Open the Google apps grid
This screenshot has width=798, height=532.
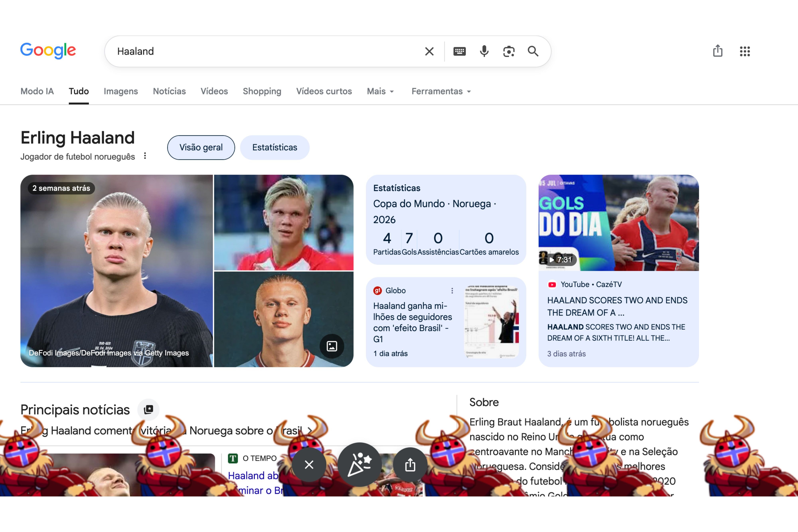click(745, 51)
